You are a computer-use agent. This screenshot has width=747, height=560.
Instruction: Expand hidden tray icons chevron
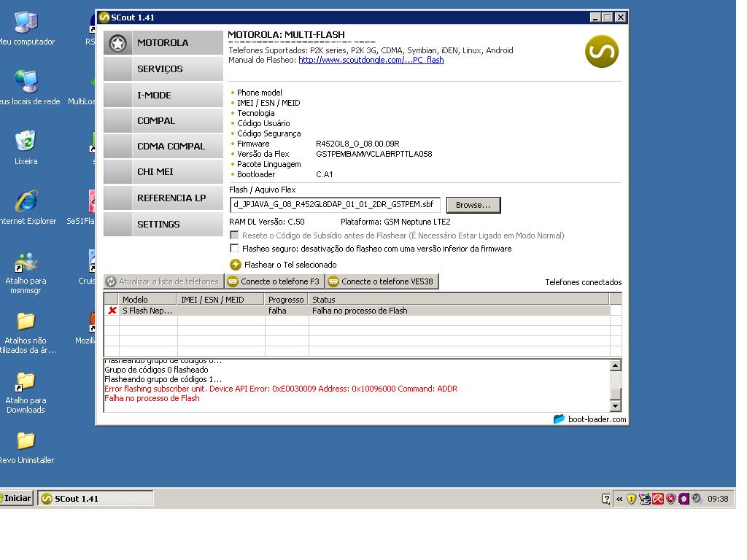click(x=619, y=499)
